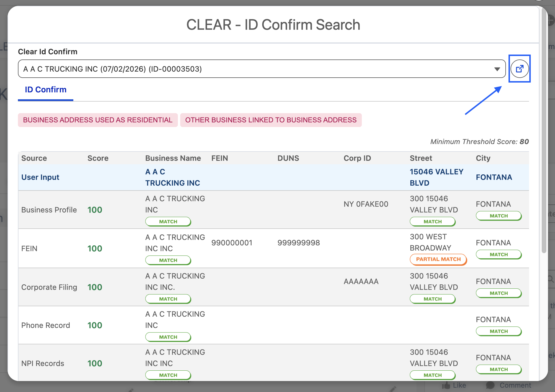Click the Business Profile business name MATCH badge
Screen dimensions: 555x392
coord(168,222)
